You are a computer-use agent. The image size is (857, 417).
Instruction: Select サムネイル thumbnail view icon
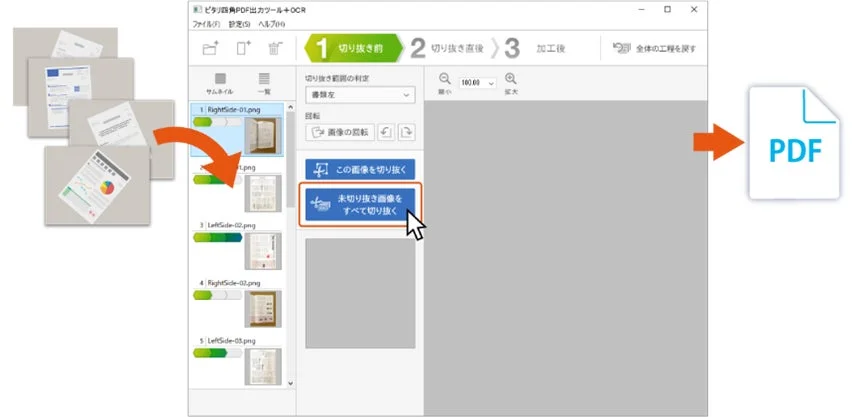point(220,84)
